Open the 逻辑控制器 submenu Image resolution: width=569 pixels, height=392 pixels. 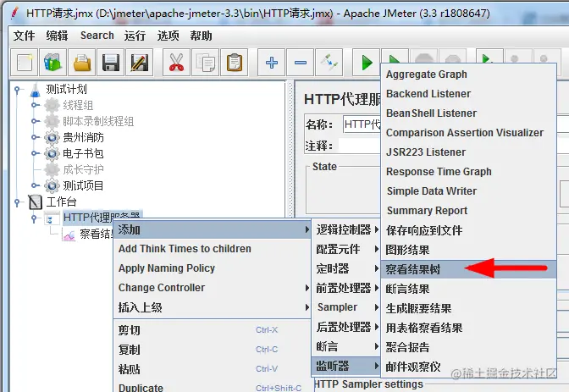coord(346,229)
